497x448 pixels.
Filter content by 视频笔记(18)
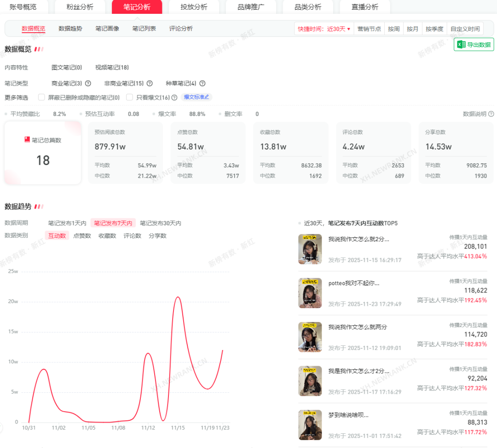(112, 68)
